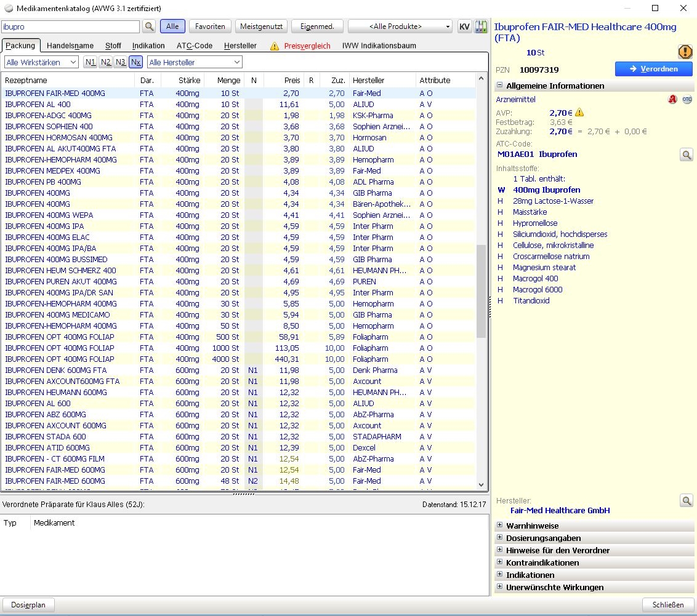Disable the Nx package size filter
The width and height of the screenshot is (697, 616).
tap(136, 62)
